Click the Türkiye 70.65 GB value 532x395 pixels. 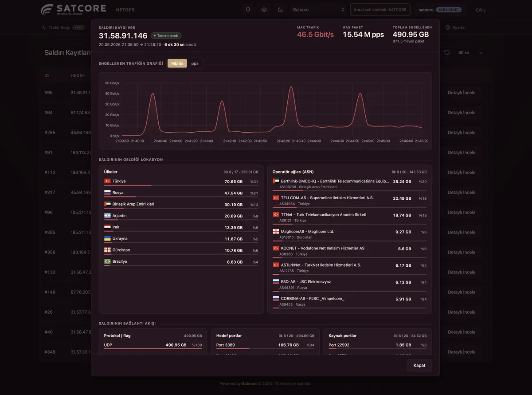(x=233, y=182)
